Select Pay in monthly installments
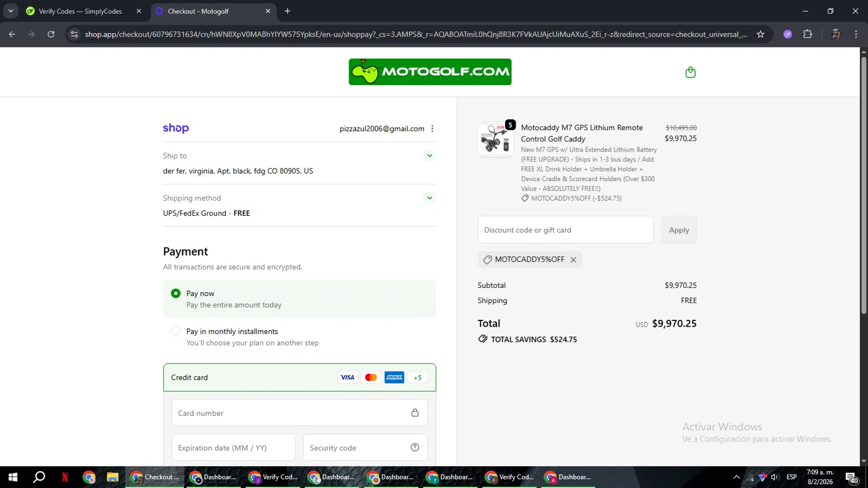Viewport: 868px width, 488px height. 176,331
